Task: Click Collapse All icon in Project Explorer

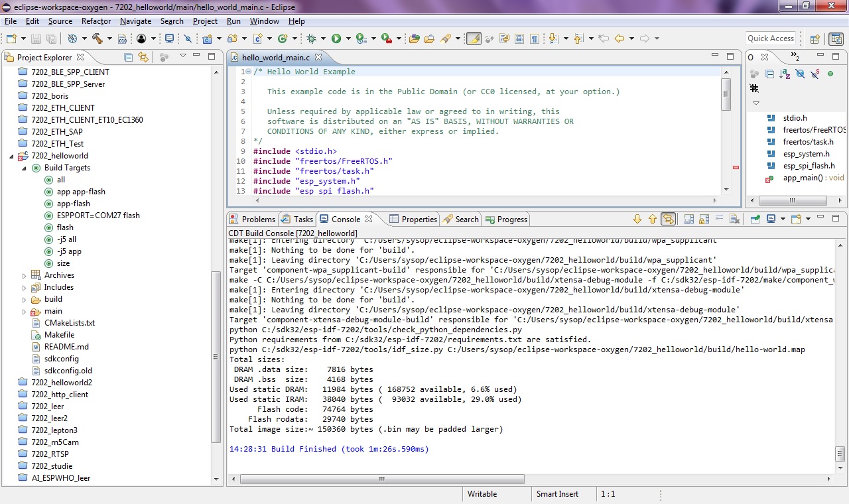Action: (x=129, y=57)
